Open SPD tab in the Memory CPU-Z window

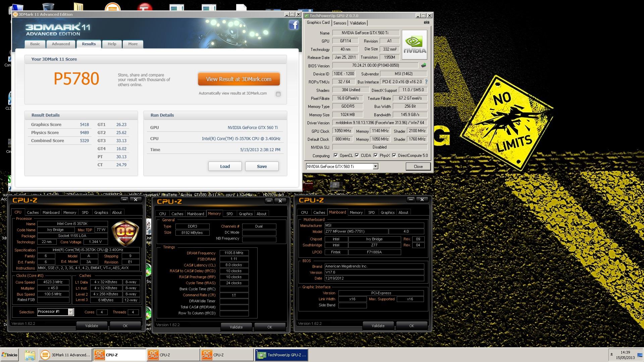click(x=230, y=214)
